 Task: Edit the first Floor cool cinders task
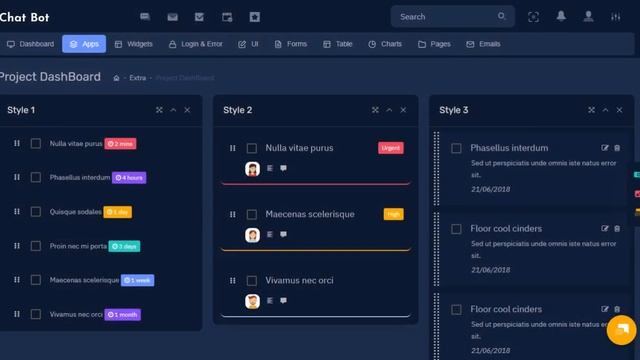click(605, 229)
